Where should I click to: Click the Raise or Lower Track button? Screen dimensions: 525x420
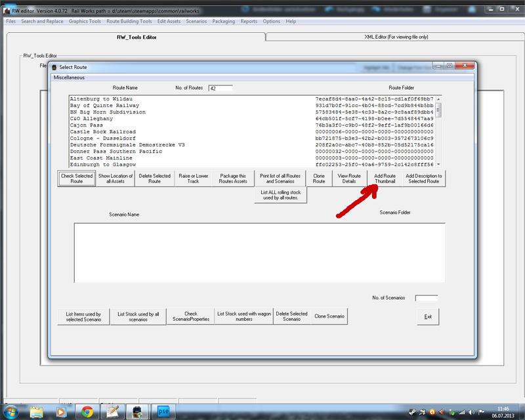[x=193, y=178]
